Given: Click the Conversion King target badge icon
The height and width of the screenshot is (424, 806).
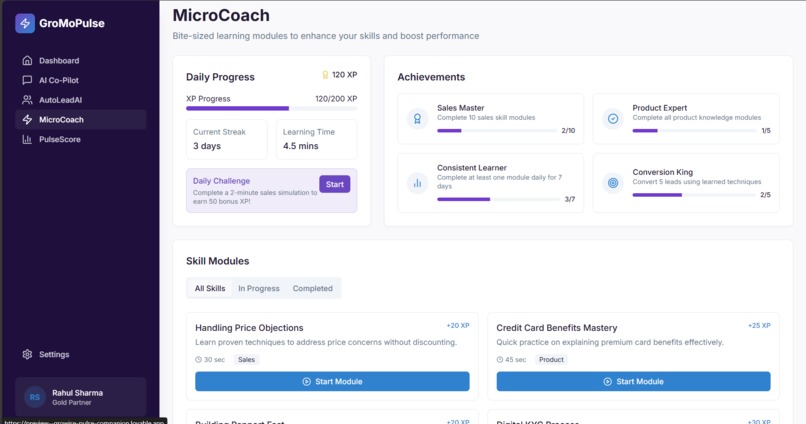Looking at the screenshot, I should click(x=613, y=182).
